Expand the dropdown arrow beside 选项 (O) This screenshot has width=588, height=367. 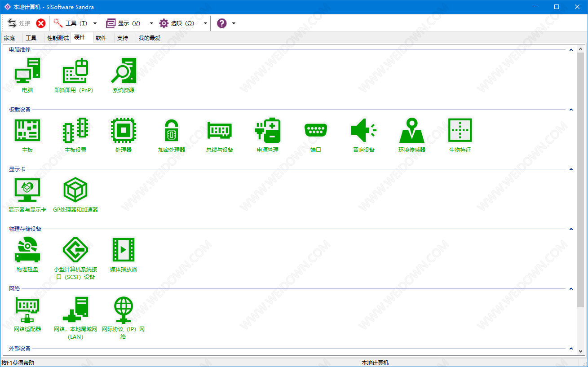point(205,23)
